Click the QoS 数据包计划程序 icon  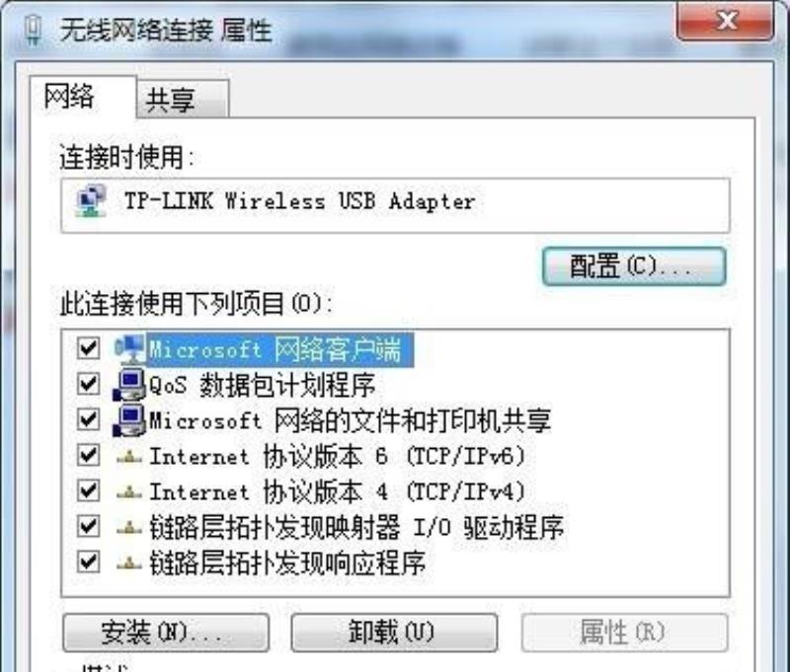pos(129,385)
